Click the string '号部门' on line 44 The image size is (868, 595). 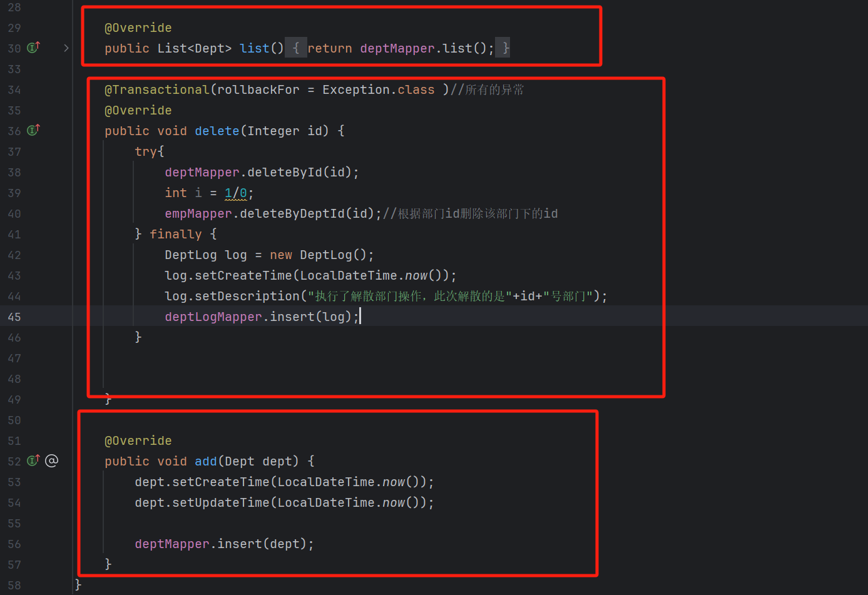568,296
